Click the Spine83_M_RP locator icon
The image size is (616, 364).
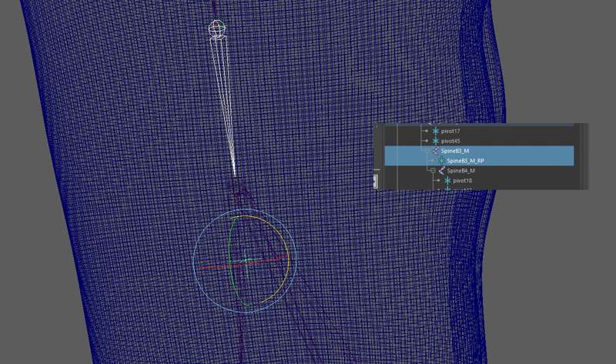coord(441,161)
